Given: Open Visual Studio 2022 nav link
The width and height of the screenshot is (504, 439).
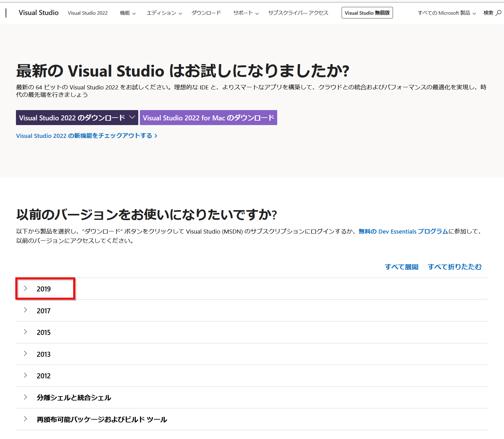Looking at the screenshot, I should coord(88,13).
